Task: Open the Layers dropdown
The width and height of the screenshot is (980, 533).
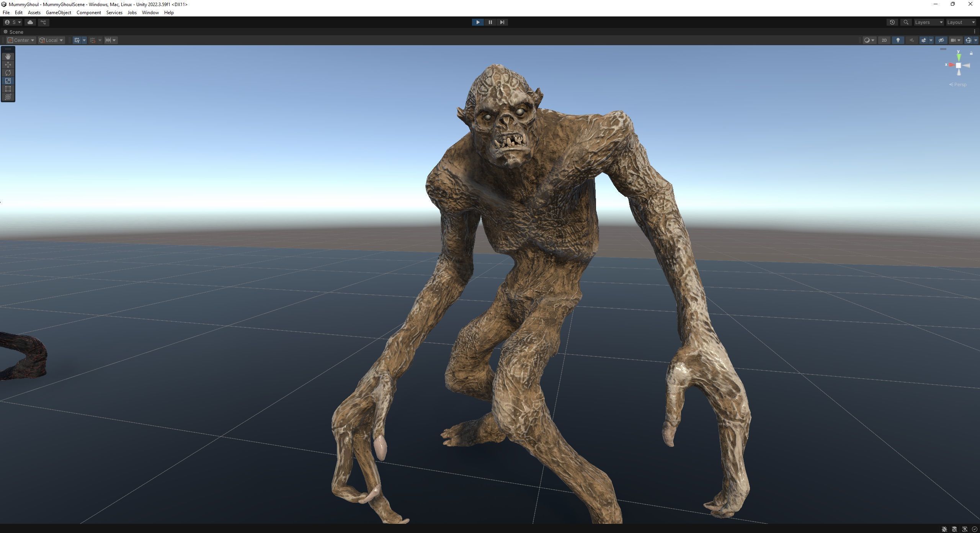Action: pos(928,22)
